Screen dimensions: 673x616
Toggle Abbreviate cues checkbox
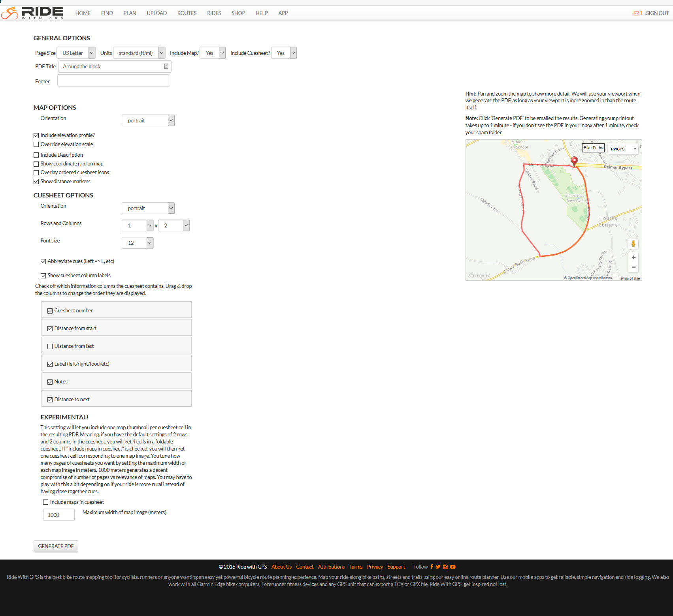coord(43,261)
